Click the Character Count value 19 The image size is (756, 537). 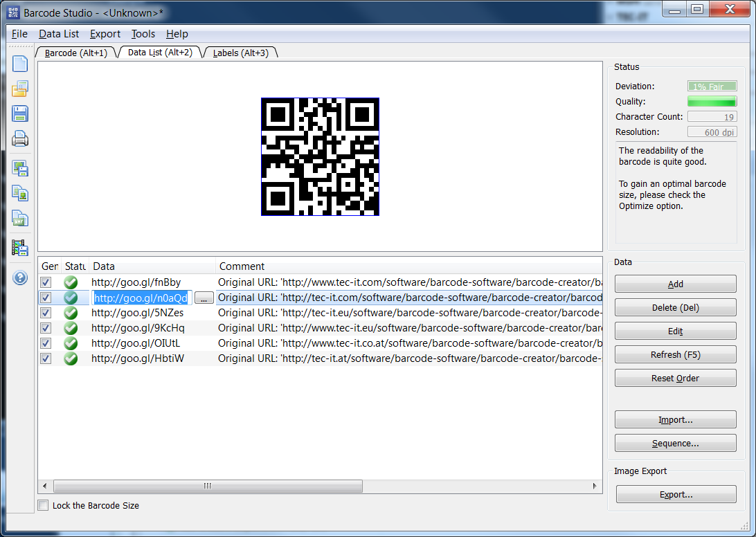click(712, 117)
